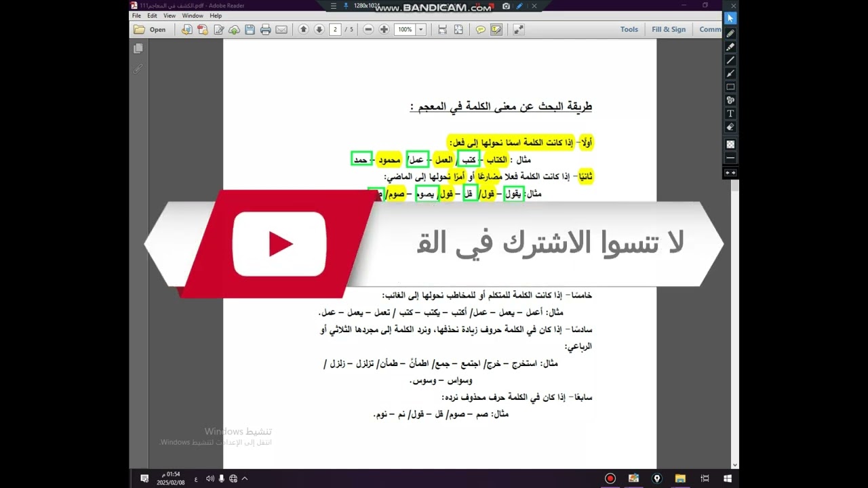This screenshot has height=488, width=868.
Task: Open the File menu
Action: coord(136,16)
